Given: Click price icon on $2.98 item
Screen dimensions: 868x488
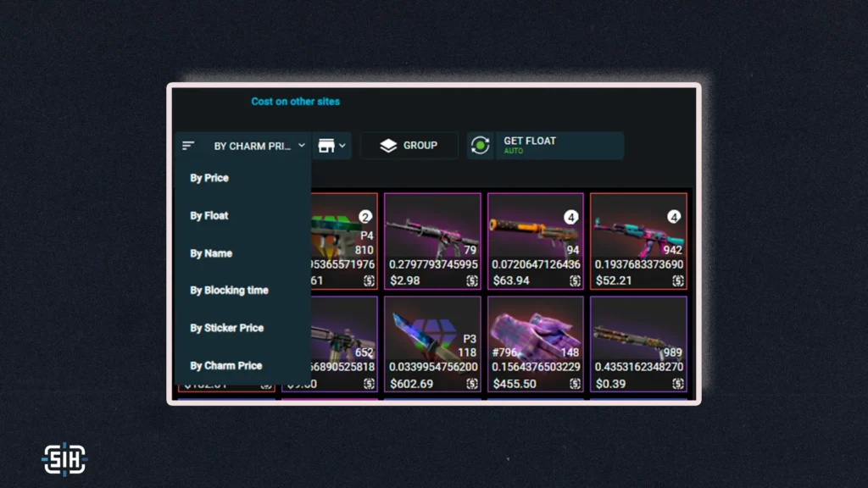Looking at the screenshot, I should point(471,280).
